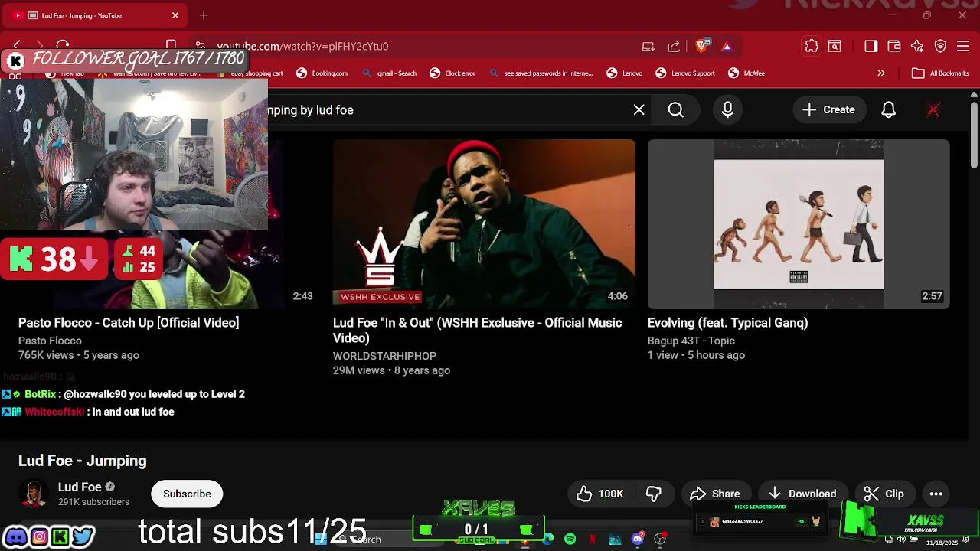
Task: Click the 100K like count
Action: click(611, 494)
